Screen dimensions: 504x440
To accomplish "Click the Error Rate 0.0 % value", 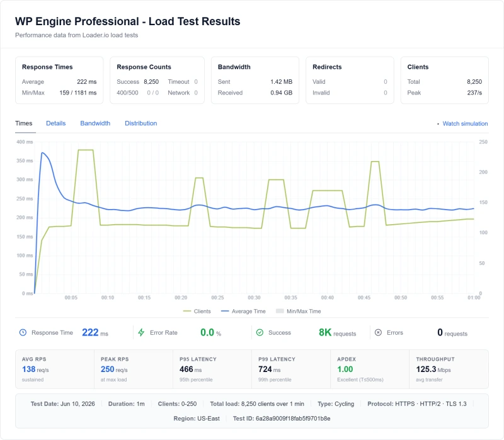I will pyautogui.click(x=211, y=332).
